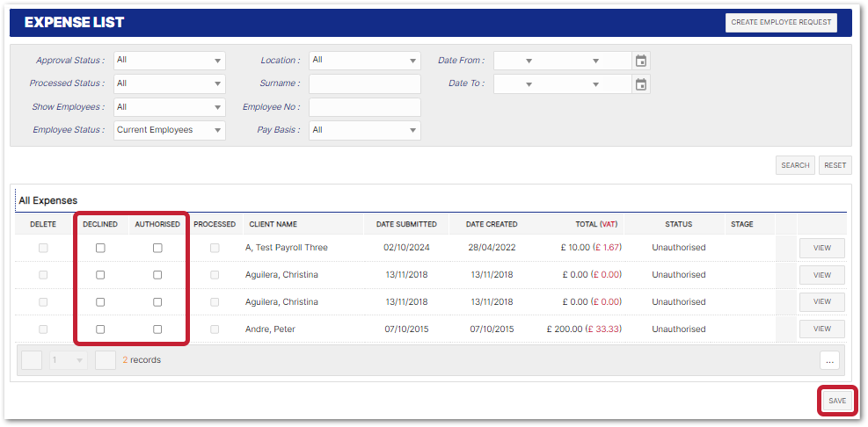Click the Create Employee Request button

[781, 23]
